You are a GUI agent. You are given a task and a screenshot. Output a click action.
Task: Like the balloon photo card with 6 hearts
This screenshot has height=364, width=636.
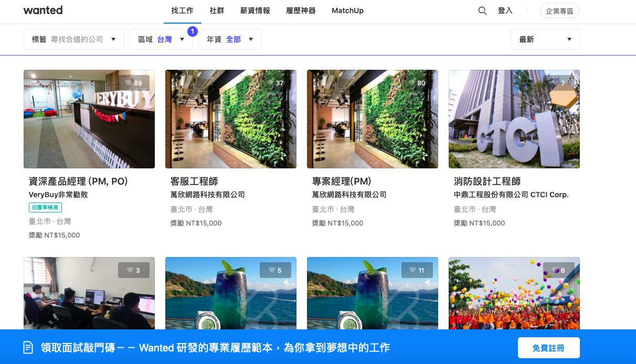[559, 270]
